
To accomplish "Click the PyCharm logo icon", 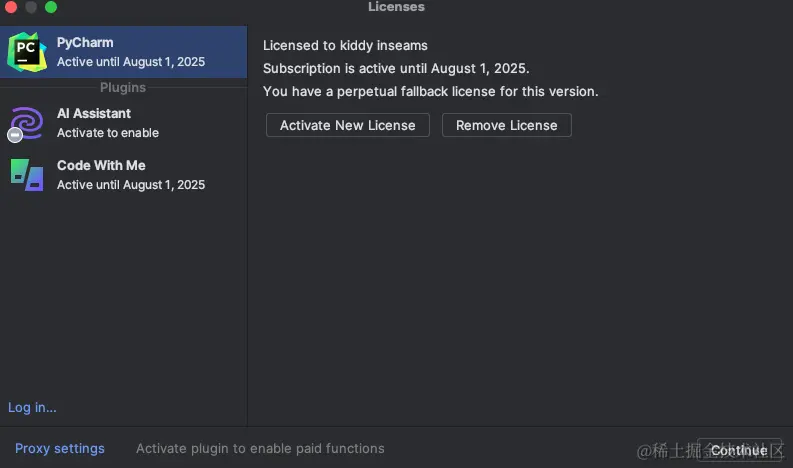I will point(27,51).
